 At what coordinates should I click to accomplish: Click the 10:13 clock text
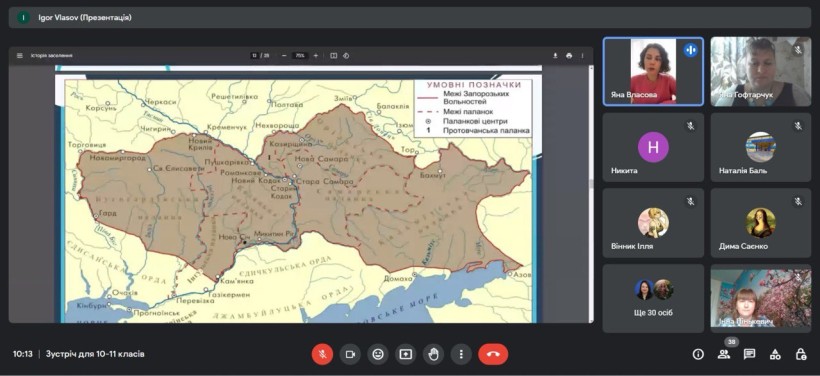22,354
